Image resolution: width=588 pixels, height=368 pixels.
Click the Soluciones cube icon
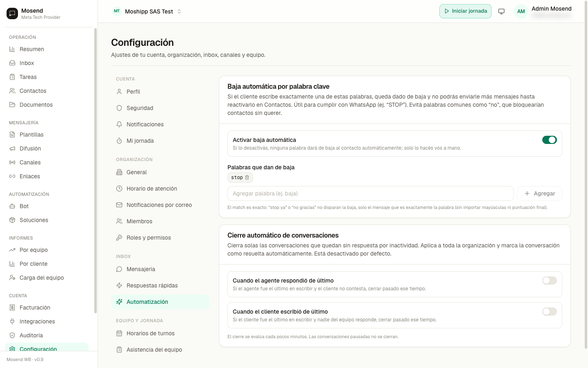(12, 220)
